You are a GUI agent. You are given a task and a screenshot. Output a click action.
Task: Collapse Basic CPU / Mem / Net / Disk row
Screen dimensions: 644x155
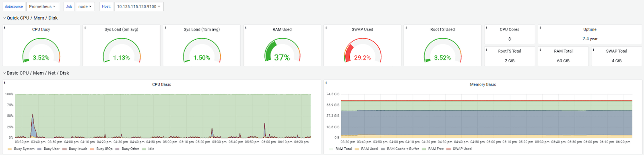[x=36, y=73]
